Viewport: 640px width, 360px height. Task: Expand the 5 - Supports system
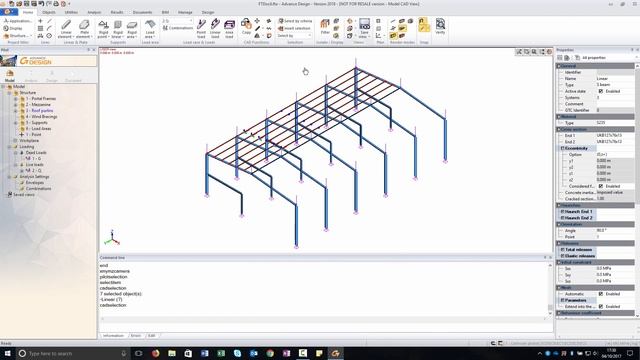(x=16, y=122)
